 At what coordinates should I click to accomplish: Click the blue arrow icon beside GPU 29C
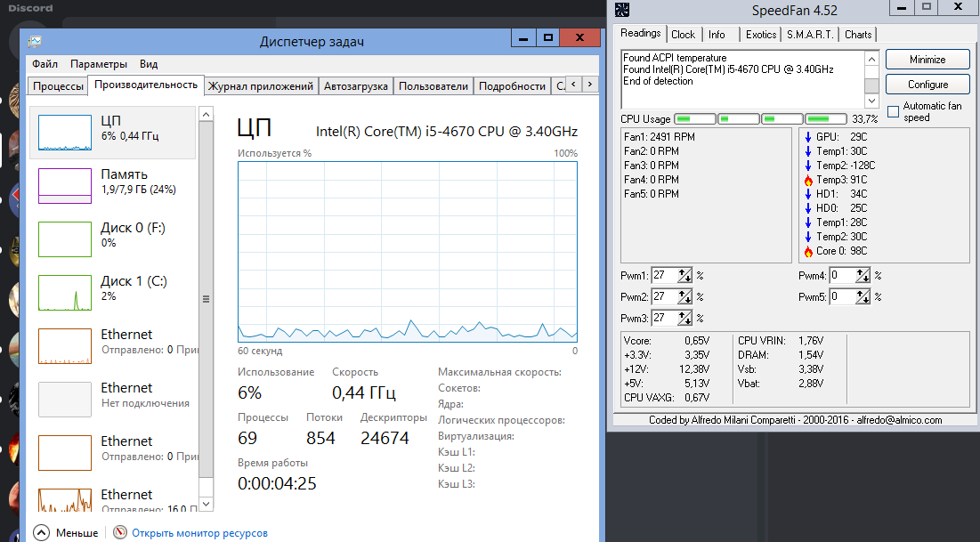[x=808, y=137]
